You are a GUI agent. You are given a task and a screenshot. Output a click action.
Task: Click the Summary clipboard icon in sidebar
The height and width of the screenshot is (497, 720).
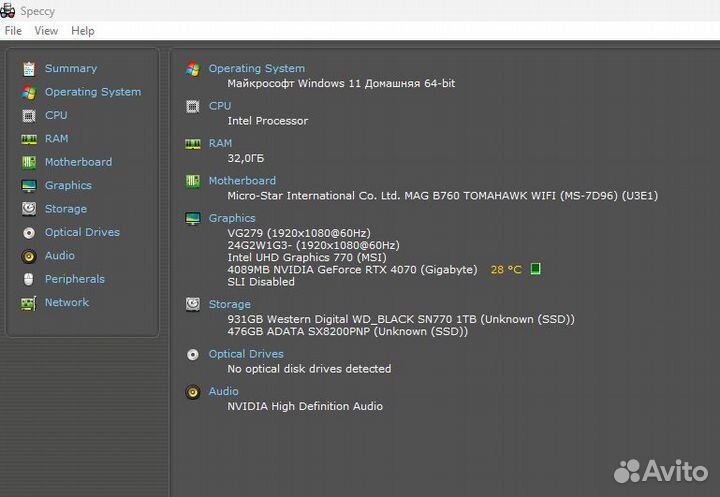[x=29, y=69]
